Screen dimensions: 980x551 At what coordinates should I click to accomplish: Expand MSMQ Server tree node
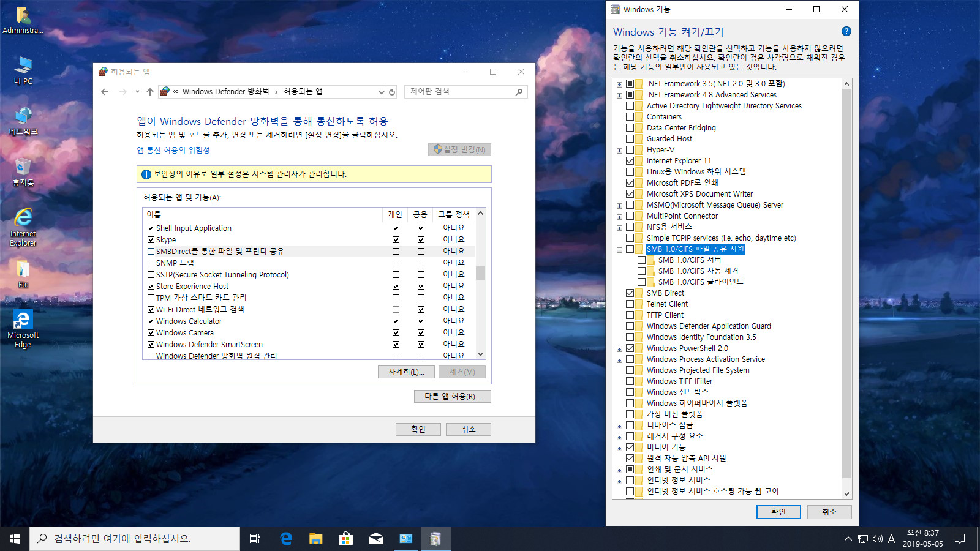coord(619,205)
